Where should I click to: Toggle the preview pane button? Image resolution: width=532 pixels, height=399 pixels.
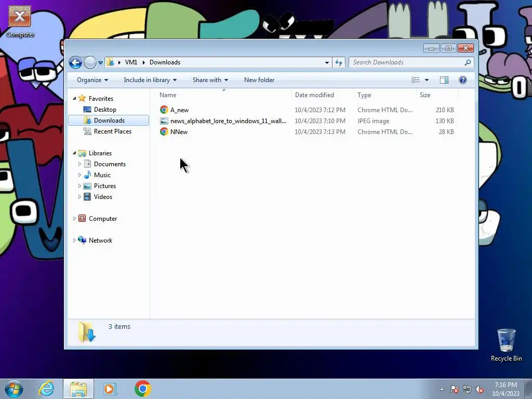pos(444,79)
